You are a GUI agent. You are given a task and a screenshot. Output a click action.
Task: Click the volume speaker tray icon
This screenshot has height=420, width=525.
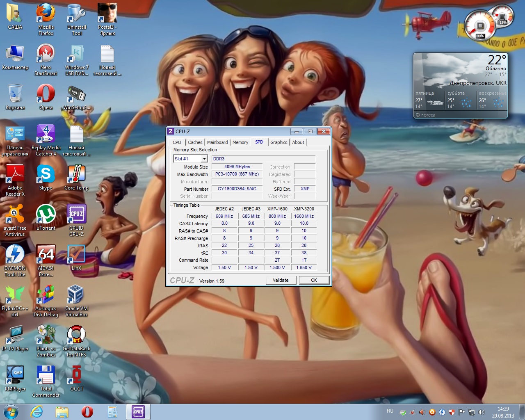point(482,412)
